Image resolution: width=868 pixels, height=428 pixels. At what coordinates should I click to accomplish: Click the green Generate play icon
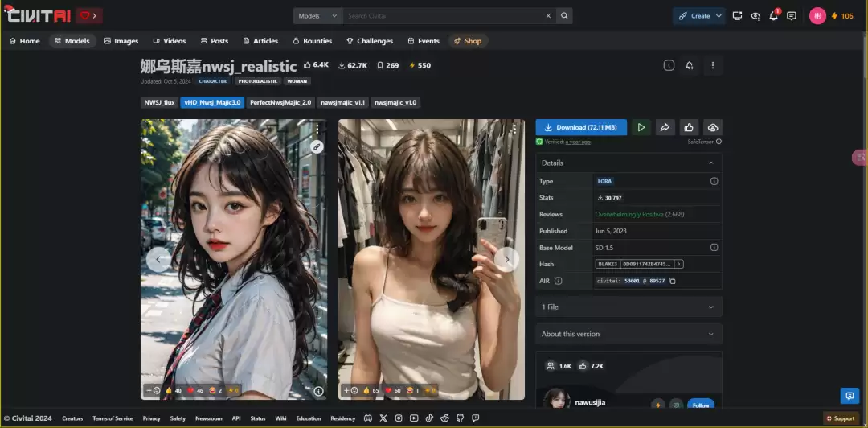pyautogui.click(x=641, y=127)
